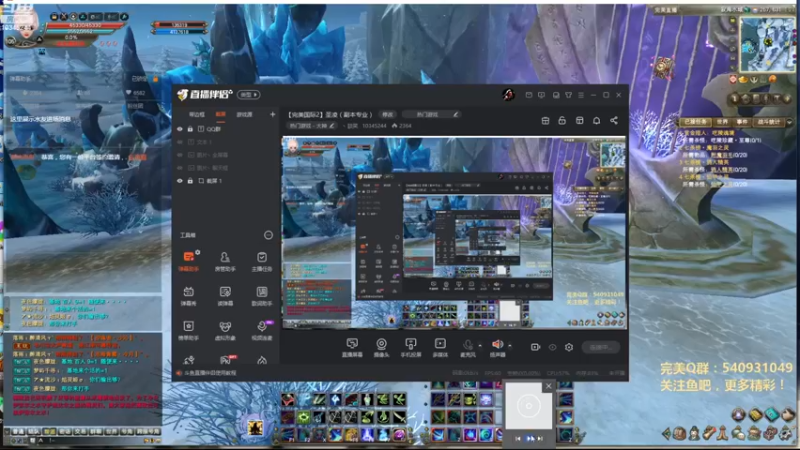
Task: Open the settings gear near the stream button
Action: (569, 347)
